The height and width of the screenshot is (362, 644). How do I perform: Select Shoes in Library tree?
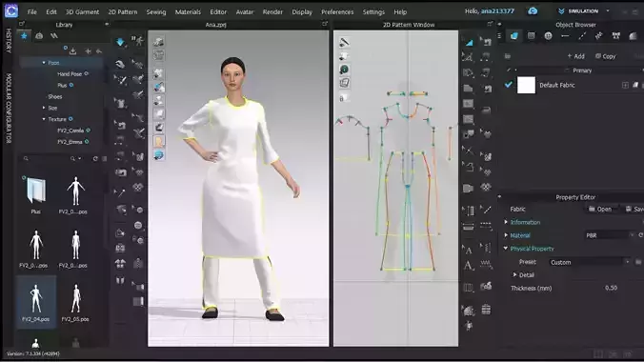55,96
